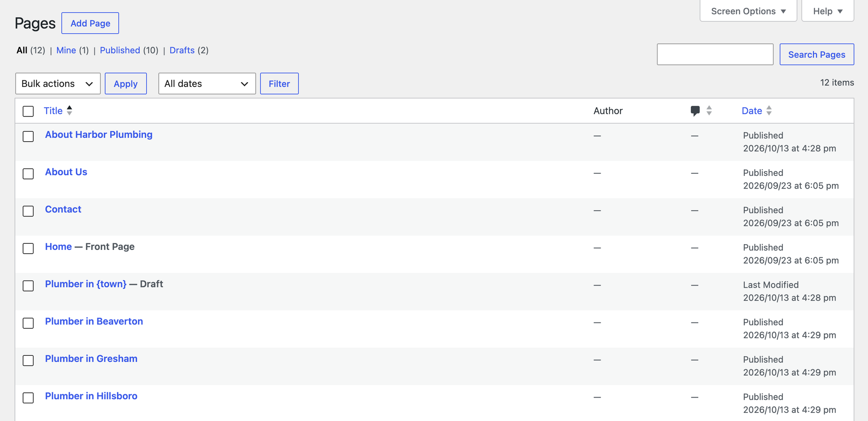Click the comments bubble column icon
868x421 pixels.
pos(695,111)
